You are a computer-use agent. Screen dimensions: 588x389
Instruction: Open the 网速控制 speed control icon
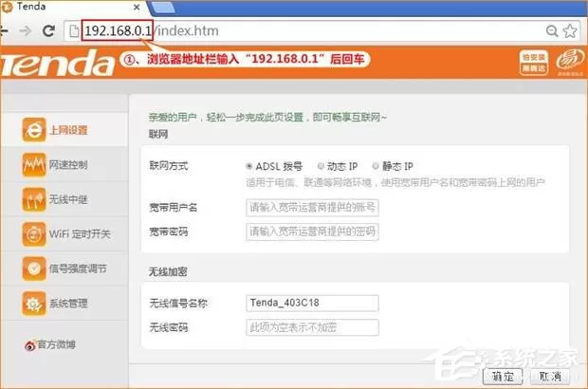[34, 165]
